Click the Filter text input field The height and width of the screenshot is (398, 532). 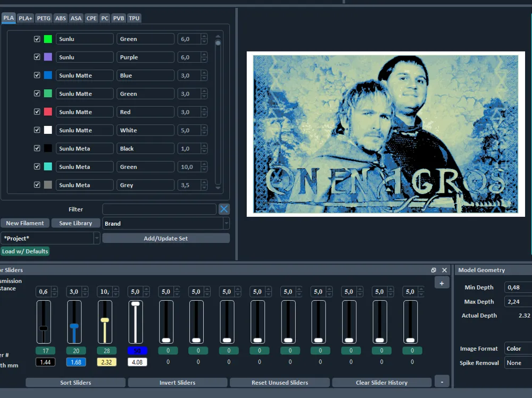click(159, 209)
